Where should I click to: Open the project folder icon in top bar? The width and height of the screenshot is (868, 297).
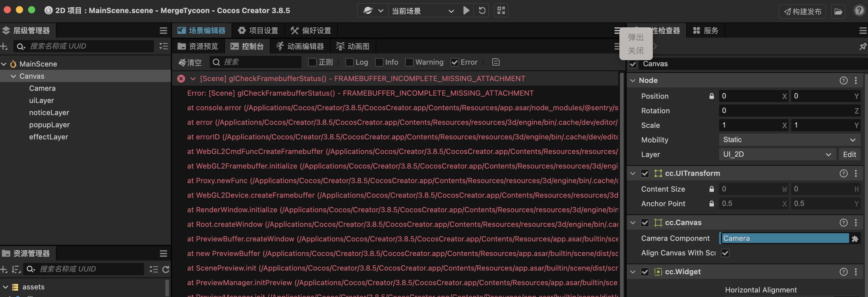tap(838, 12)
